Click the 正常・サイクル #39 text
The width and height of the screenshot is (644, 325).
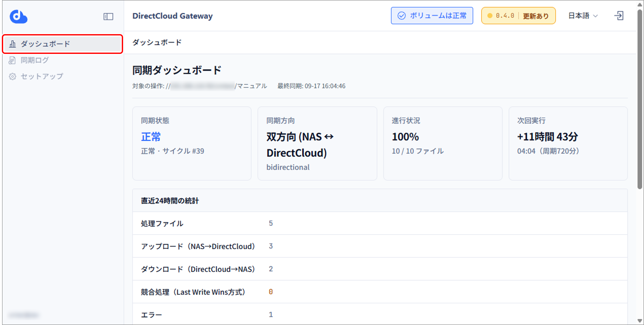[173, 151]
